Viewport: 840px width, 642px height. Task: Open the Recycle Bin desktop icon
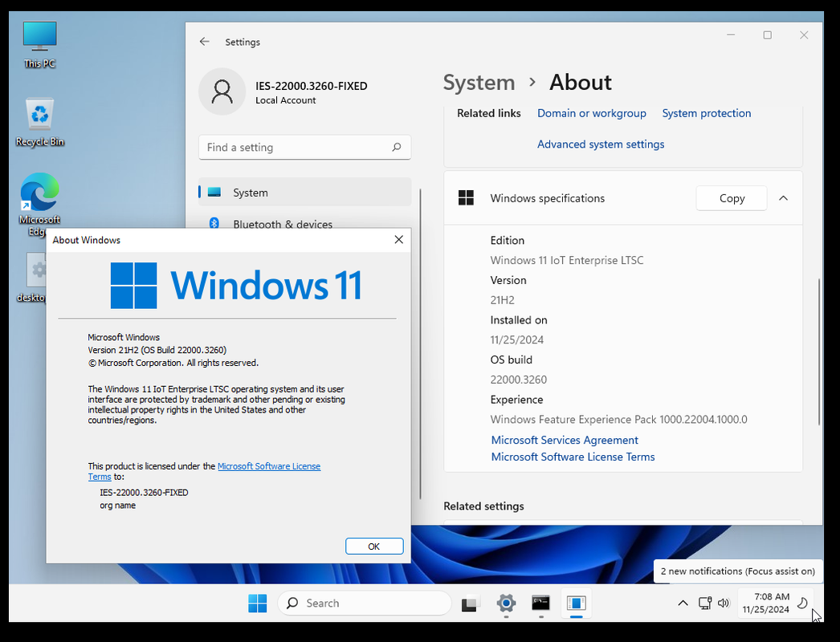point(39,122)
